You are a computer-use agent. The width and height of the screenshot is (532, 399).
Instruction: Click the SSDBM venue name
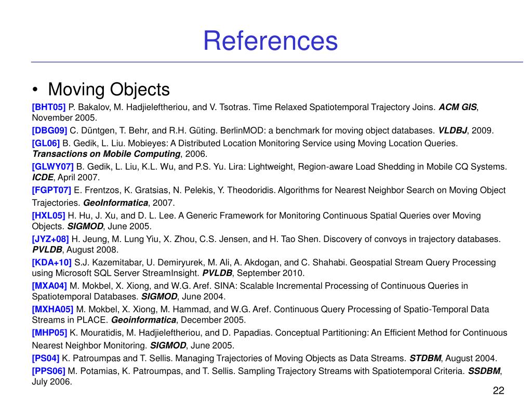coord(484,371)
